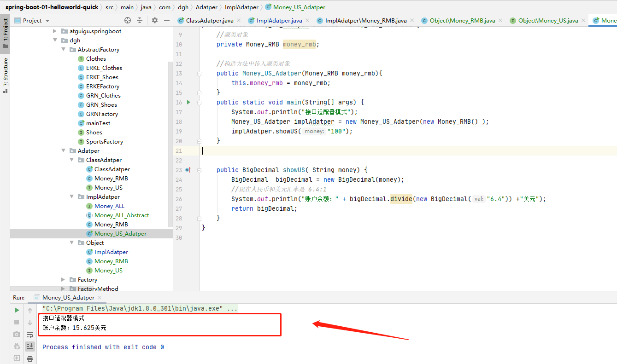The image size is (617, 364).
Task: Collapse the code fold arrow at line 23
Action: click(x=199, y=170)
